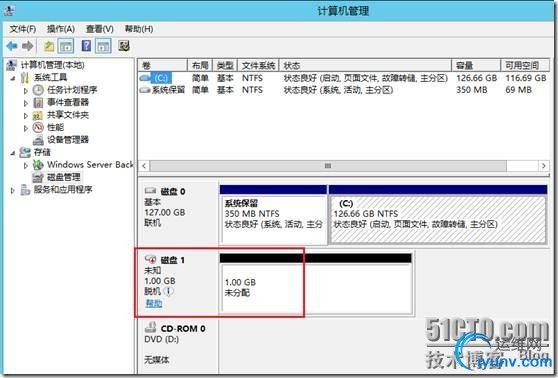Click the 350 MB capacity cell
This screenshot has height=378, width=558.
[x=472, y=90]
